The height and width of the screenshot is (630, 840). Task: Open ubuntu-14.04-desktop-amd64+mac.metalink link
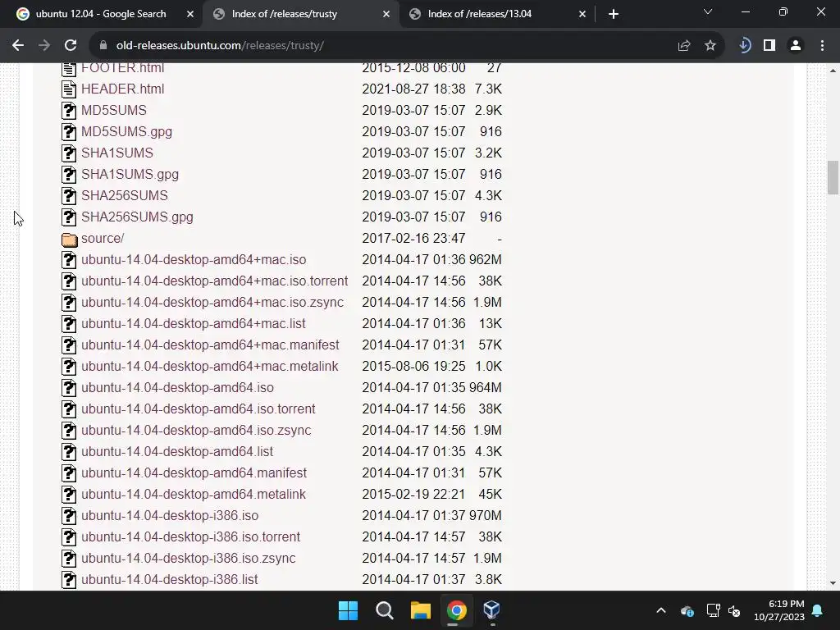[209, 367]
